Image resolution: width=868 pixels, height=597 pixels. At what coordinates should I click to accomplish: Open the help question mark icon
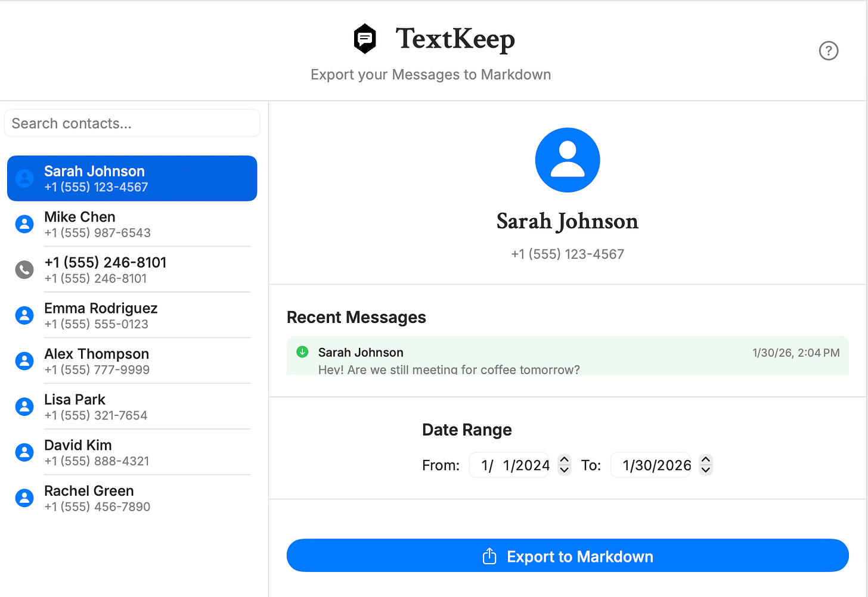[829, 51]
